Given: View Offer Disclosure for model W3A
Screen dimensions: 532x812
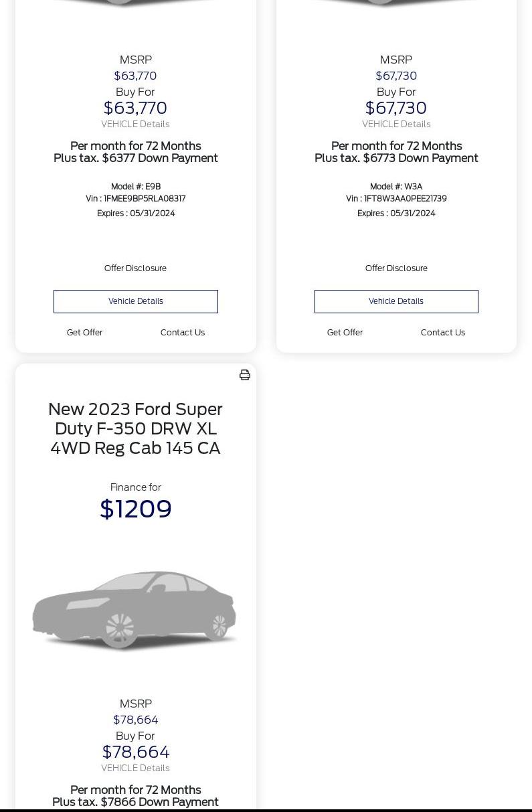Looking at the screenshot, I should pos(396,268).
